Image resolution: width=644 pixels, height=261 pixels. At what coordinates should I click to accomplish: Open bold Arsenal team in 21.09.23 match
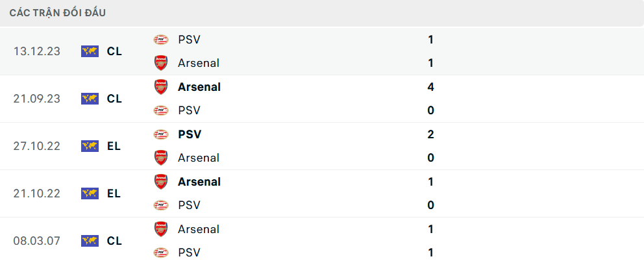[199, 87]
